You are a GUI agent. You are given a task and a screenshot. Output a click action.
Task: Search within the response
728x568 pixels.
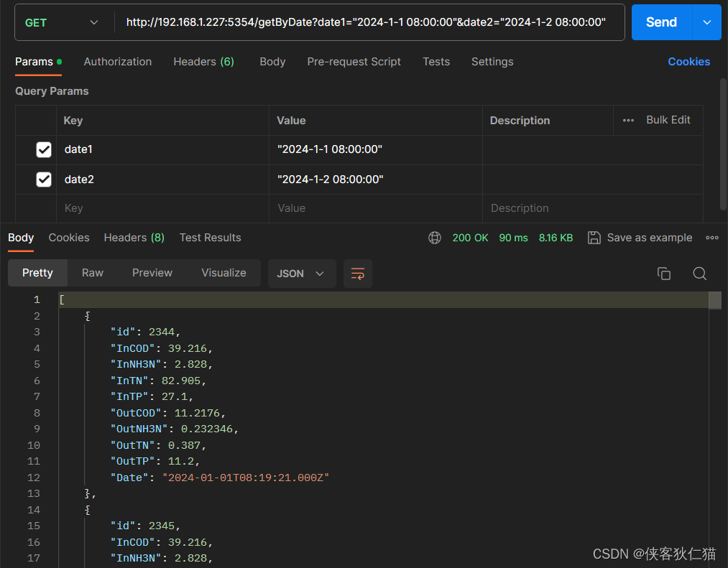(701, 273)
